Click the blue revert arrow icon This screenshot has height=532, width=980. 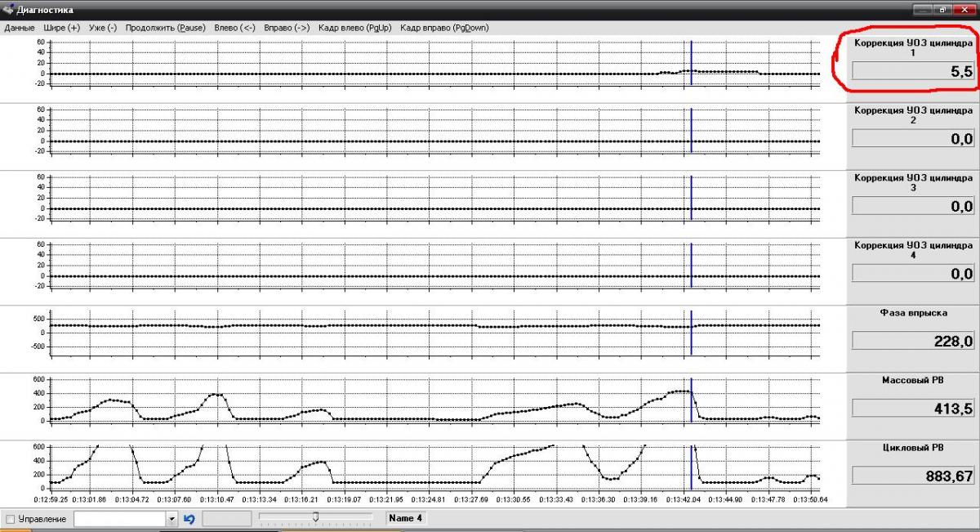[189, 519]
